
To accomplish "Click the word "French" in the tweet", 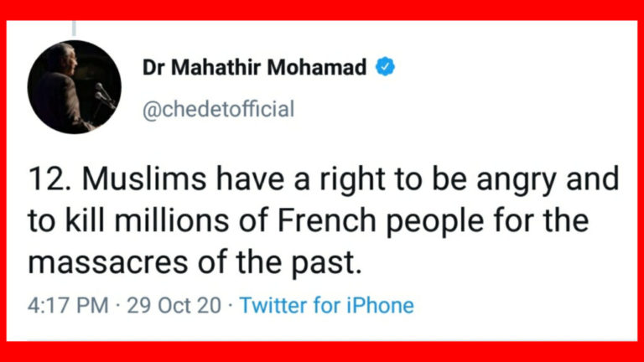I will pyautogui.click(x=327, y=221).
